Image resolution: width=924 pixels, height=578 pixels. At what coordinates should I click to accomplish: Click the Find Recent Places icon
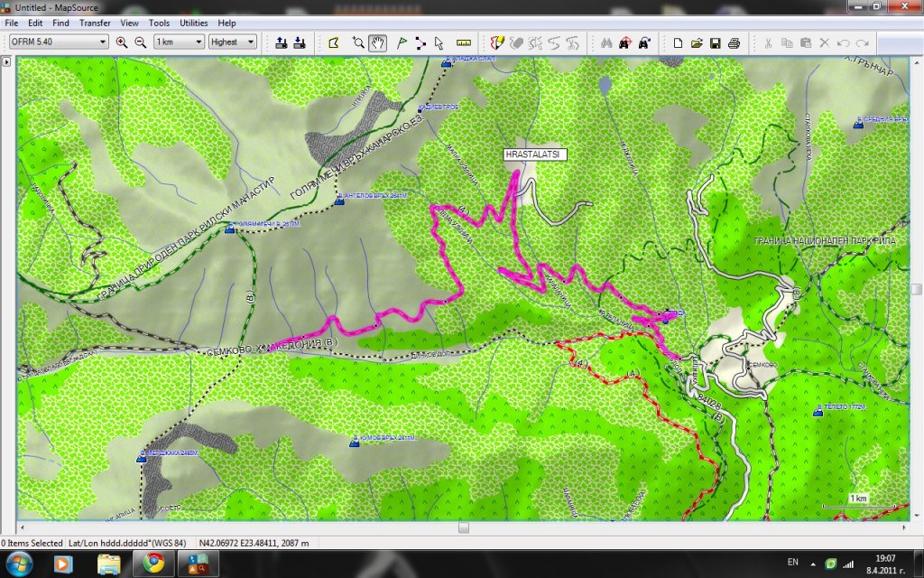644,42
